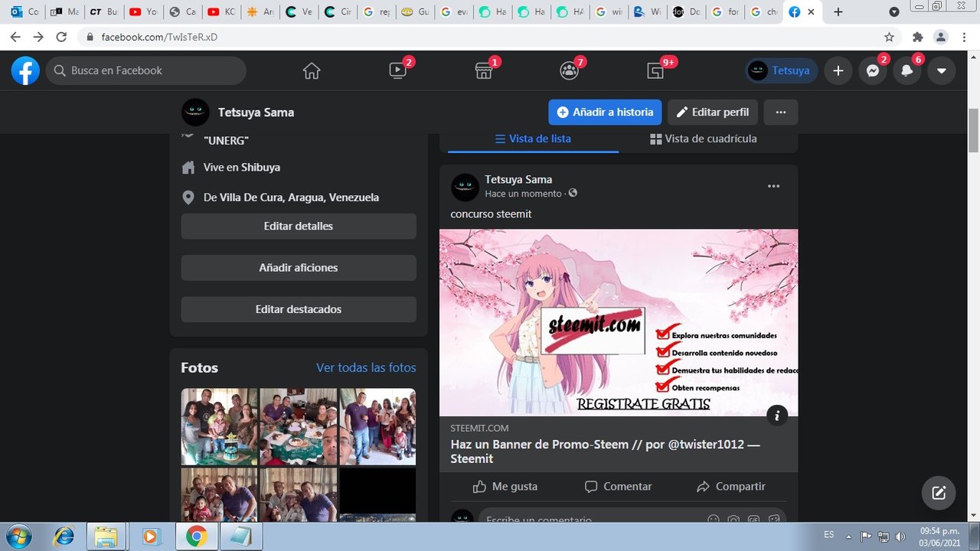Viewport: 980px width, 551px height.
Task: Click Añadir a historia button
Action: 605,112
